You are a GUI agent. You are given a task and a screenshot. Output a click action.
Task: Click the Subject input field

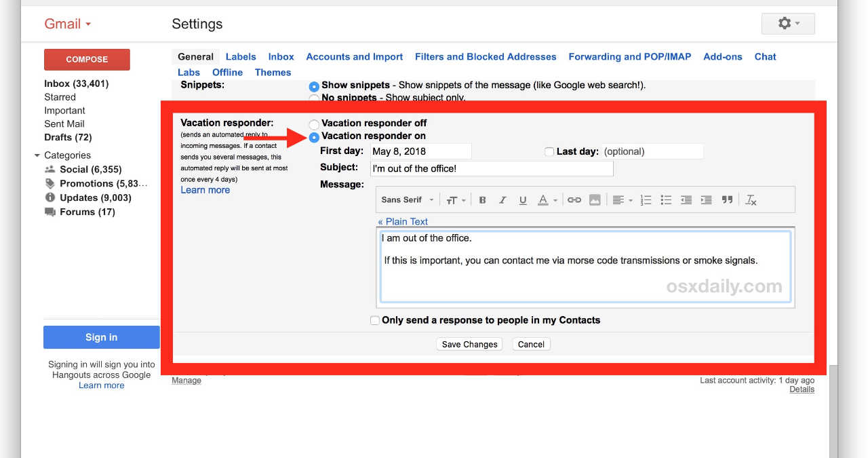pyautogui.click(x=492, y=168)
